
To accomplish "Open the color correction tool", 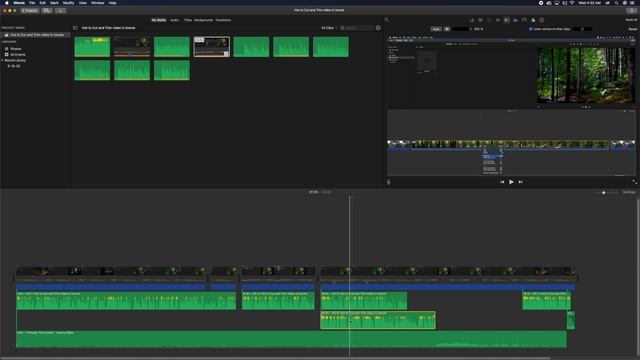I will [480, 20].
